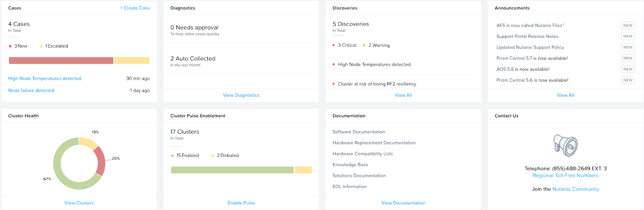Screen dimensions: 644x210
Task: Click View Diagnostics link
Action: [x=241, y=96]
